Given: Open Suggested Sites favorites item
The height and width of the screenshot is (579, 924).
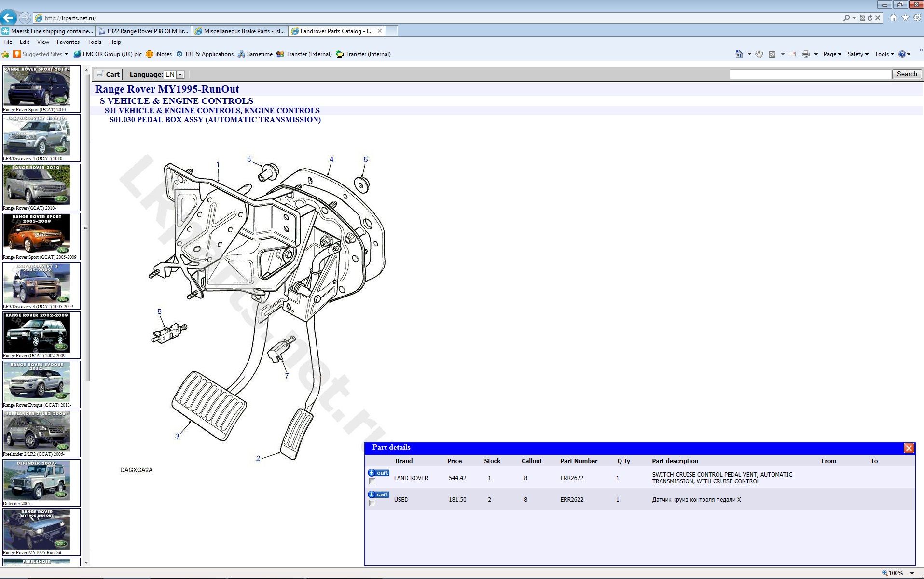Looking at the screenshot, I should 41,54.
